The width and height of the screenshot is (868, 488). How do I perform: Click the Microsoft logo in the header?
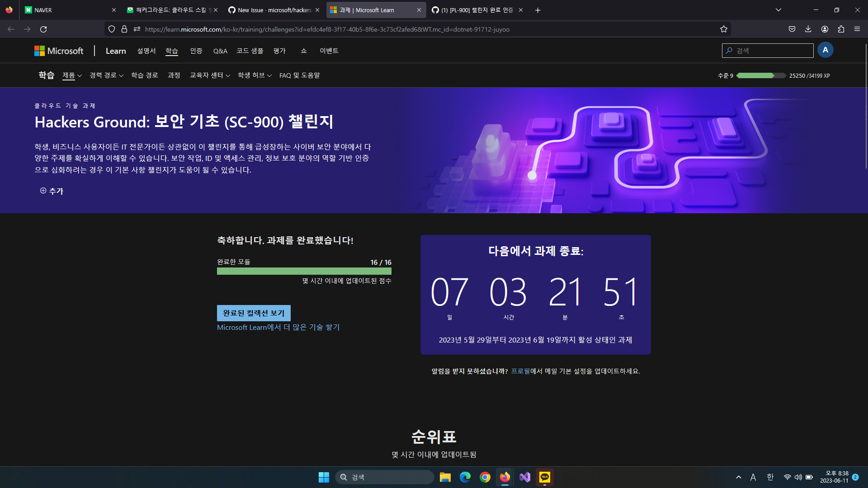pyautogui.click(x=59, y=51)
